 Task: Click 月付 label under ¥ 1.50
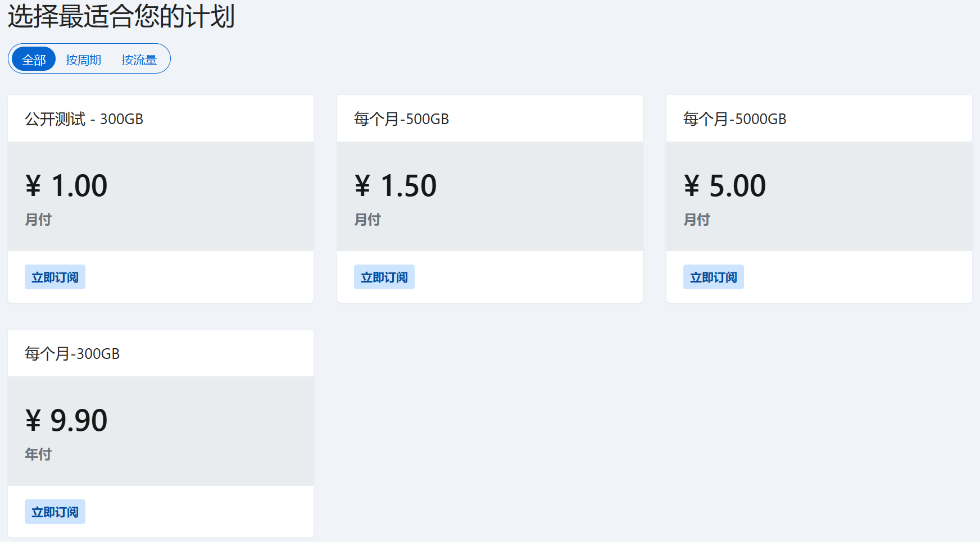[x=367, y=219]
